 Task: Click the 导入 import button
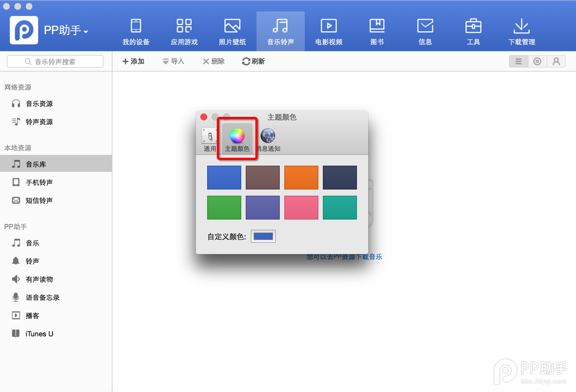(174, 61)
